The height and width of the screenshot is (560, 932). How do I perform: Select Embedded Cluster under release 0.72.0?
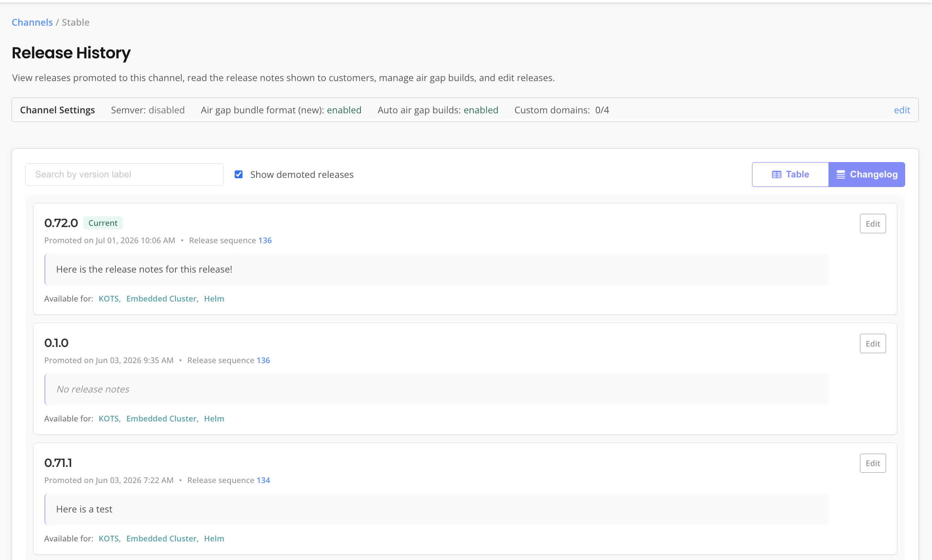click(x=161, y=299)
